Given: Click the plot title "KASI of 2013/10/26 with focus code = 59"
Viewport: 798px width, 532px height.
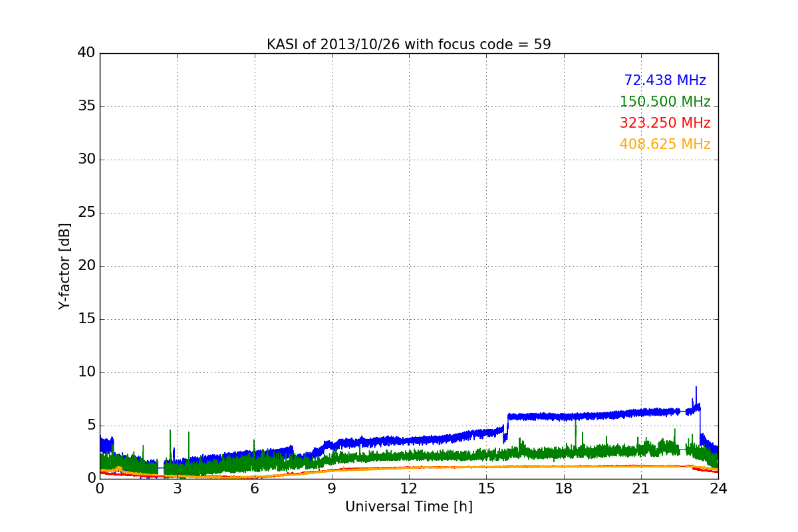Looking at the screenshot, I should coord(408,45).
